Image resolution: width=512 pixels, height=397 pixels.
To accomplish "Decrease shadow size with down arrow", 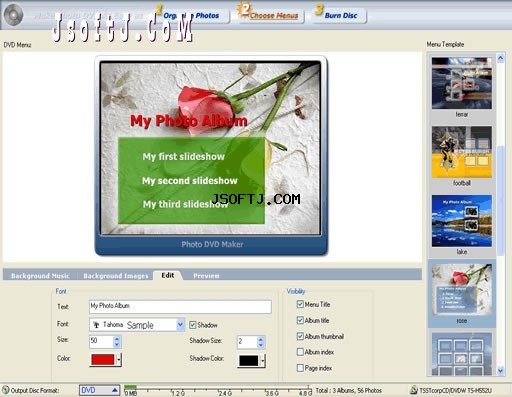I will pos(261,345).
